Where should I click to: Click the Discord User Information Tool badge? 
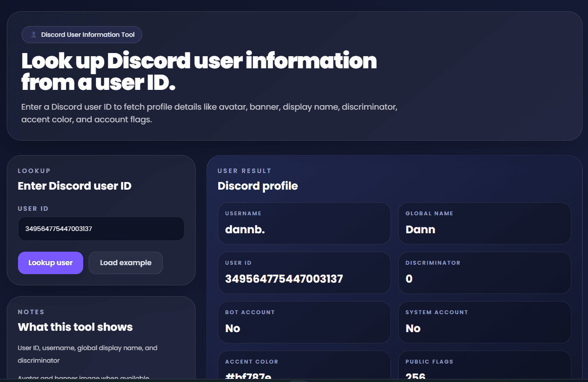pos(81,35)
